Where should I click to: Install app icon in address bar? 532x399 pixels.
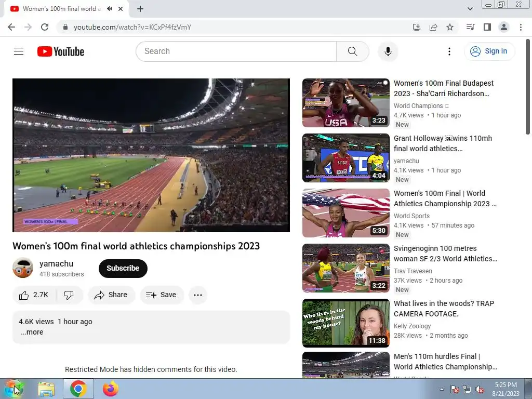tap(417, 27)
